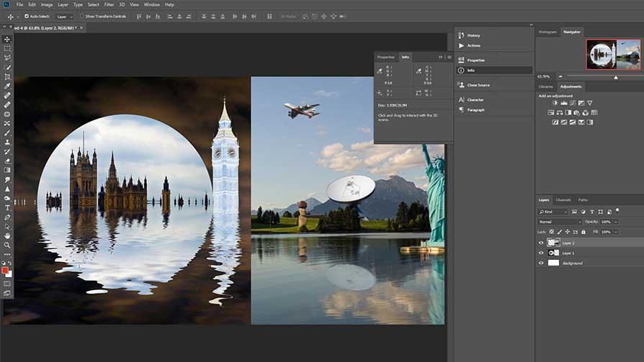Select the Clone Stamp tool
Screen dimensions: 644x362
[7, 142]
